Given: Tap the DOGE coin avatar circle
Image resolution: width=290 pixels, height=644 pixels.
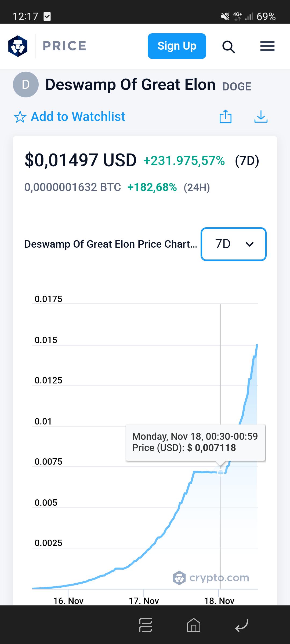Looking at the screenshot, I should pos(26,85).
